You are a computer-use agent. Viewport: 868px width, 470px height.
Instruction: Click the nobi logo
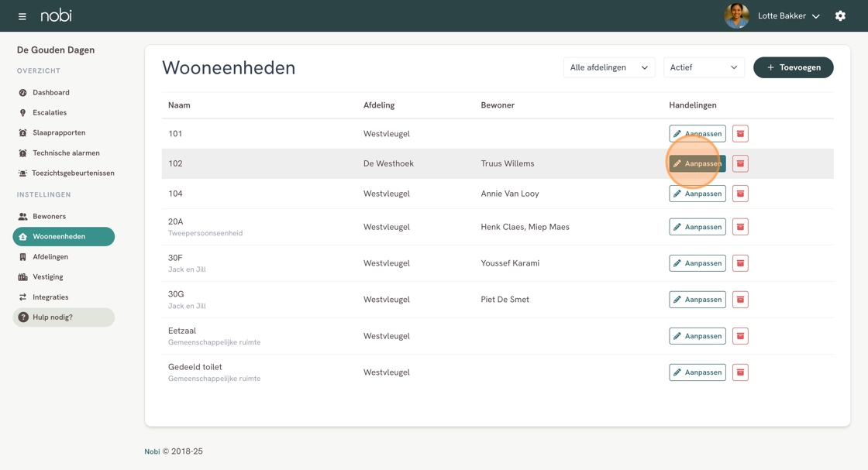point(56,15)
